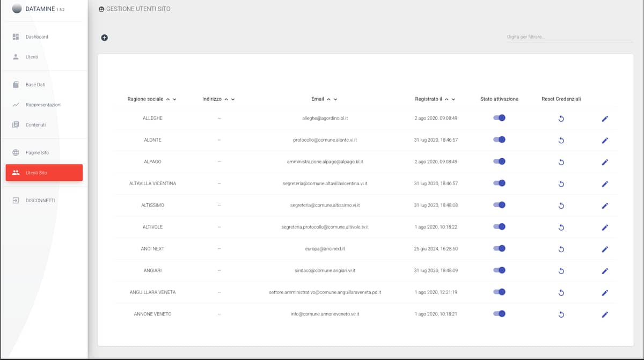Image resolution: width=644 pixels, height=360 pixels.
Task: Reset credentials for ALLEGHE
Action: [x=561, y=119]
